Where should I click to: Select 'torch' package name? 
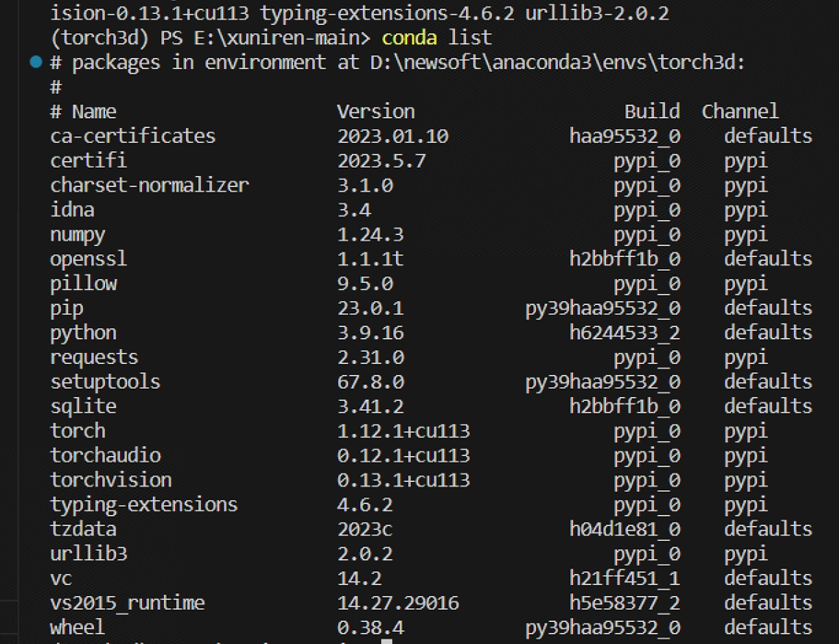(77, 431)
